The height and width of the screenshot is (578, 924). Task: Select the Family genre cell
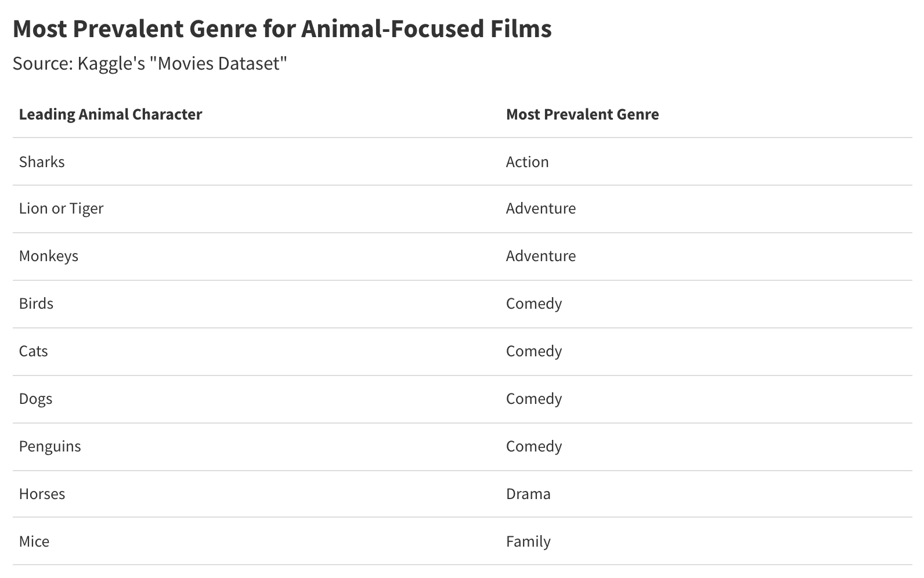(528, 541)
